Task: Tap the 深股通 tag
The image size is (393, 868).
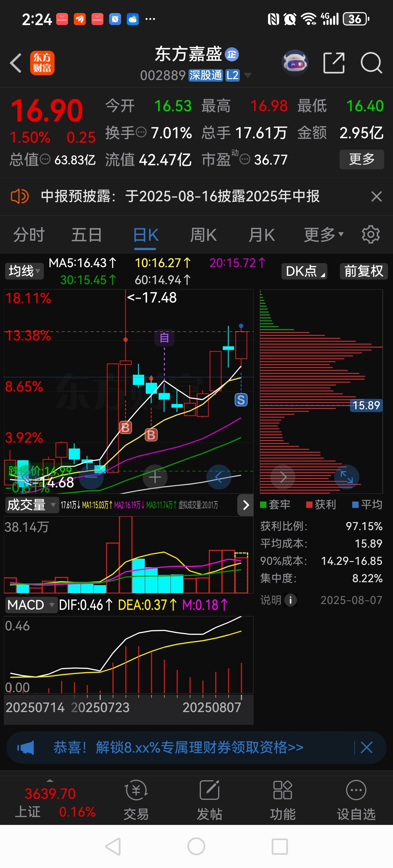Action: tap(205, 75)
